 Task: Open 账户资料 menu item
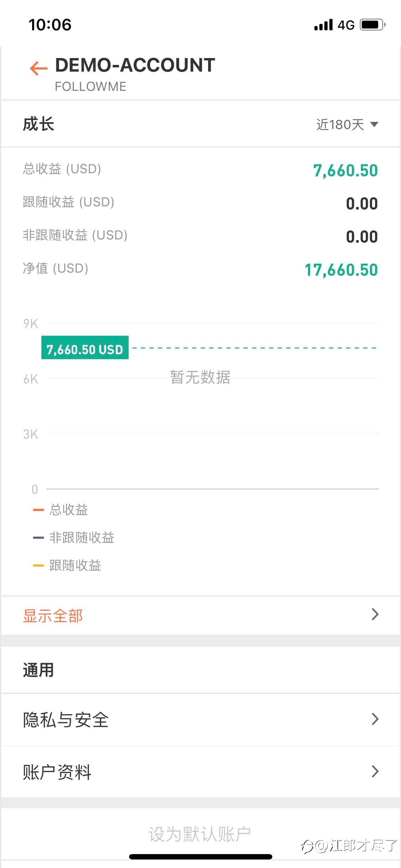[x=200, y=772]
